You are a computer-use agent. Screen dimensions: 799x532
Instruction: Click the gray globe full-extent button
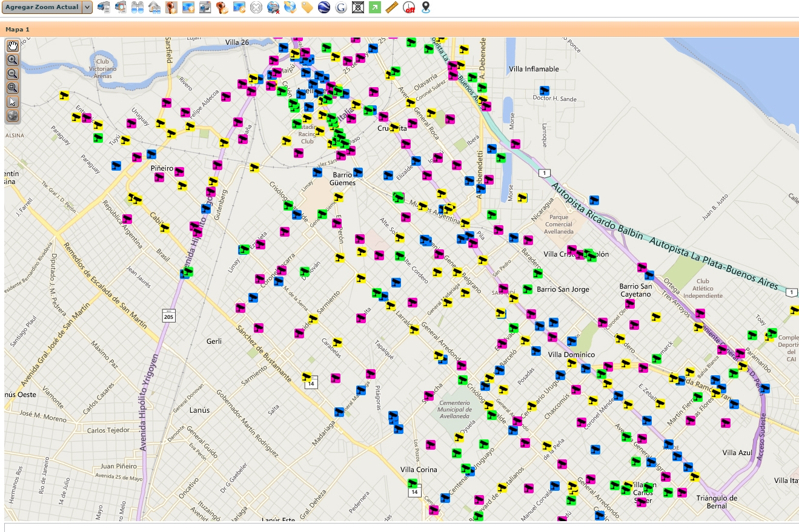(x=12, y=116)
